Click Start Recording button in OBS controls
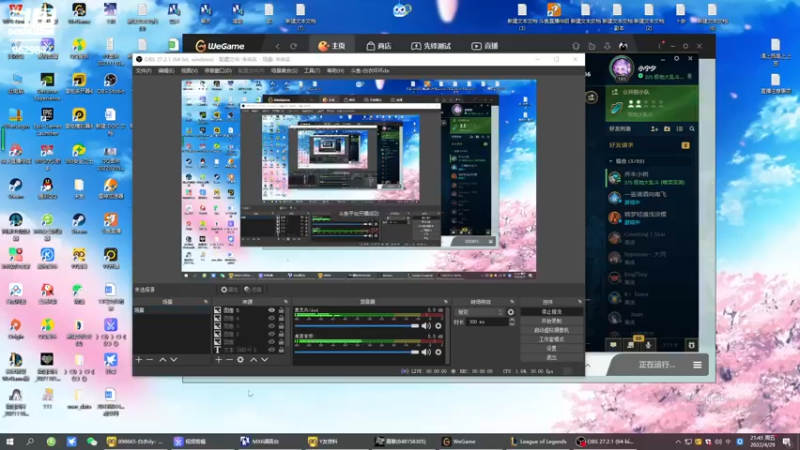The height and width of the screenshot is (450, 800). tap(552, 321)
